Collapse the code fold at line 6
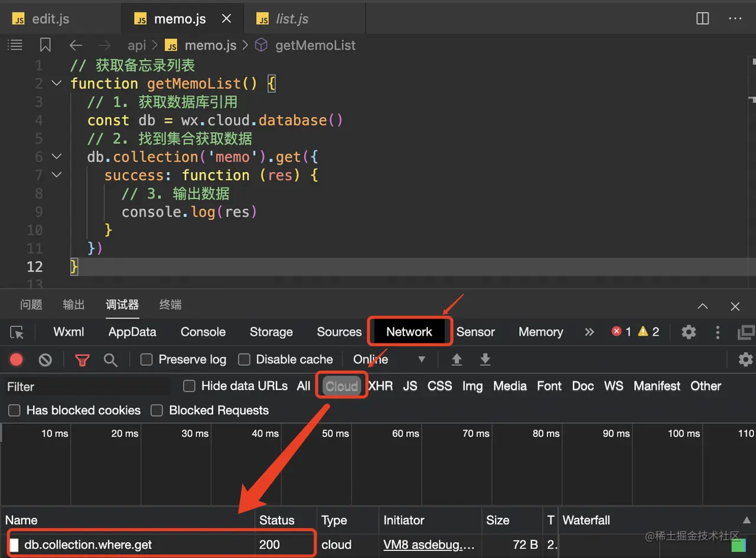756x558 pixels. point(56,157)
